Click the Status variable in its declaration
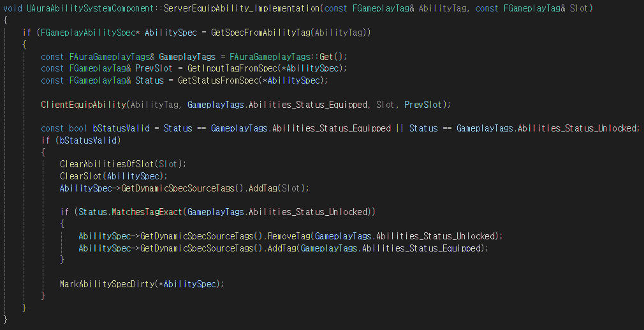 149,80
